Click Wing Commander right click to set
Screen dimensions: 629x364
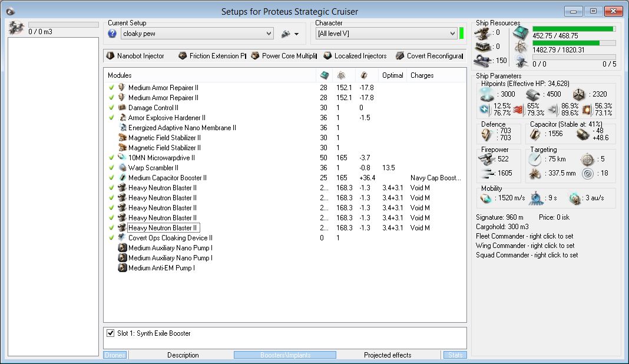pyautogui.click(x=525, y=246)
